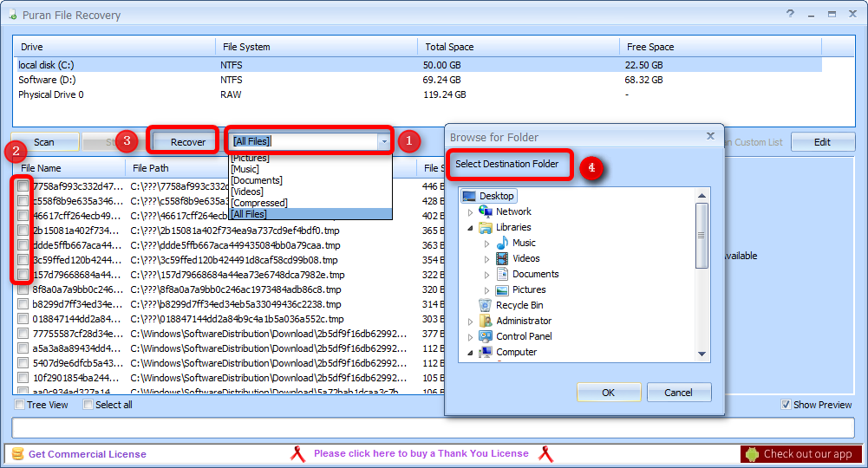Click the Computer icon in the folder tree
Screen dimensions: 868x468
pos(486,352)
